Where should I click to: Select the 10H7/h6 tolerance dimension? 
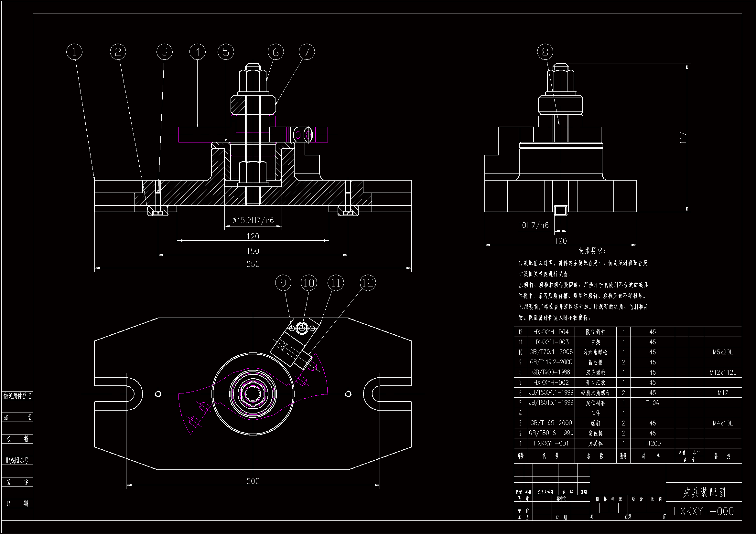[534, 225]
